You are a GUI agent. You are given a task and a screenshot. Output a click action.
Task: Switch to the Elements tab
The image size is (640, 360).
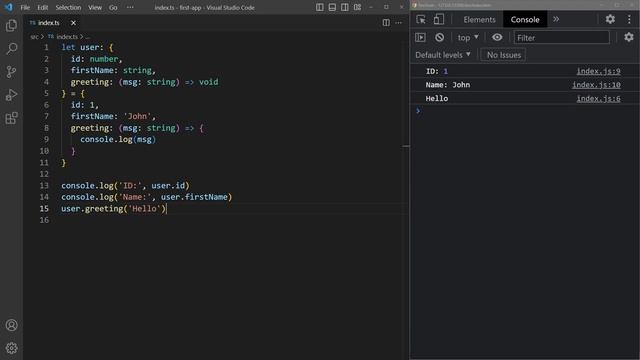[x=479, y=20]
